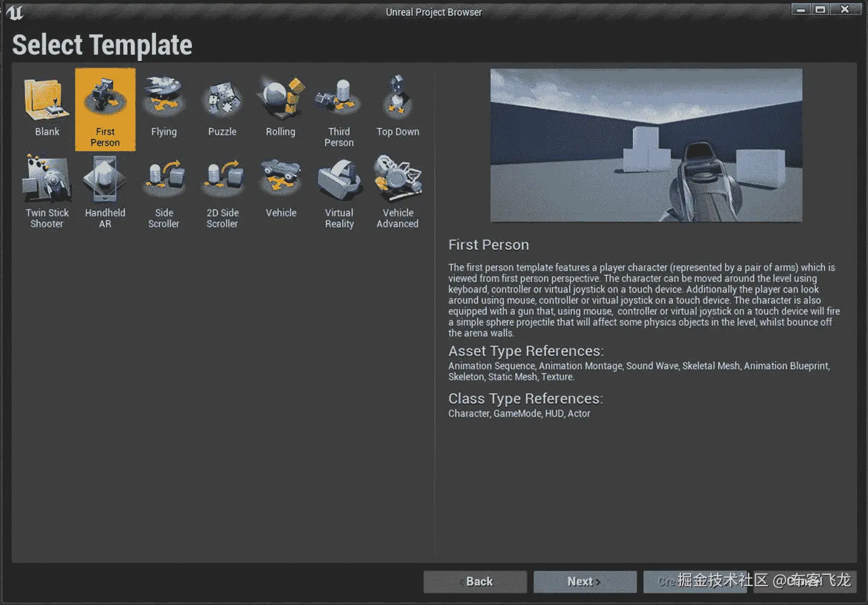Minimize the Unreal Project Browser window
Viewport: 868px width, 605px height.
tap(801, 9)
